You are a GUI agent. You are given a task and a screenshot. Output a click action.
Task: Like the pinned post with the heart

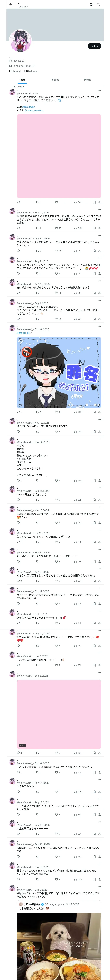pyautogui.click(x=57, y=202)
